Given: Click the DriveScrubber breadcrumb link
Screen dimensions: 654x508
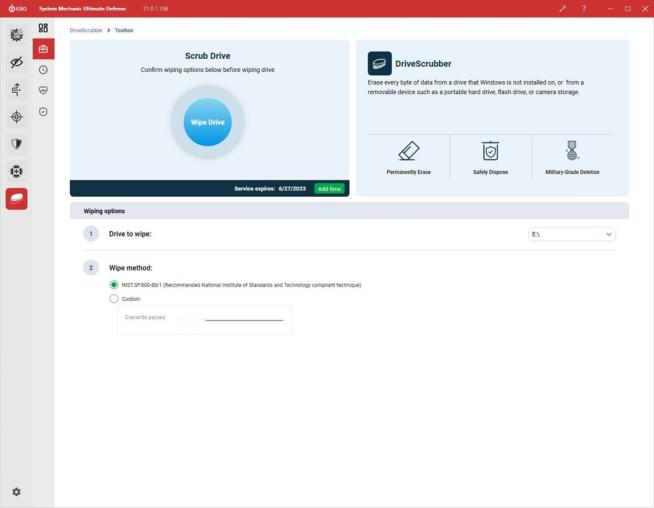Looking at the screenshot, I should pos(86,30).
